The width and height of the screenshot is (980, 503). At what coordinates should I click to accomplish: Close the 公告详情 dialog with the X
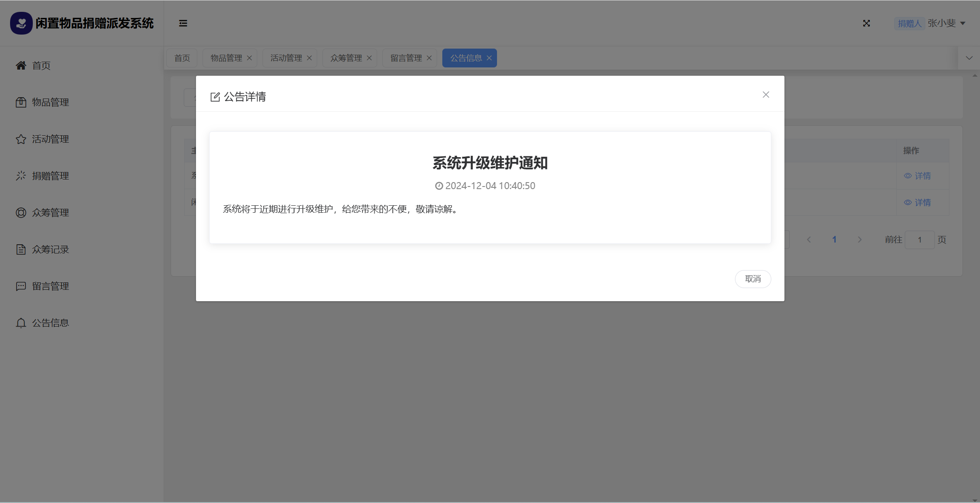pos(766,95)
